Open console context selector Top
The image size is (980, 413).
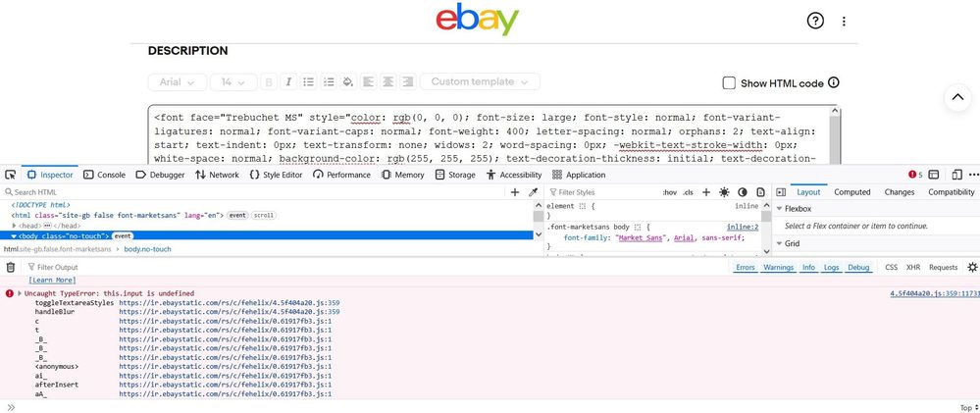pos(969,407)
